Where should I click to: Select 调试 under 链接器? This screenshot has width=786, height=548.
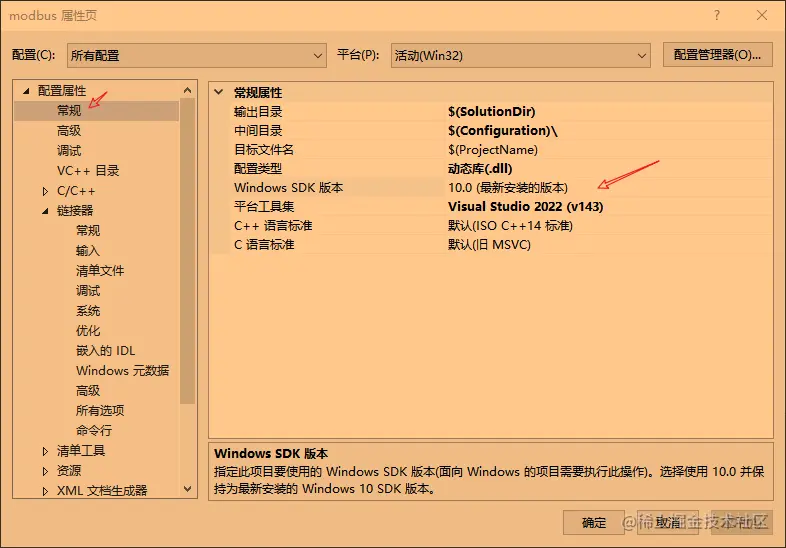pos(88,291)
